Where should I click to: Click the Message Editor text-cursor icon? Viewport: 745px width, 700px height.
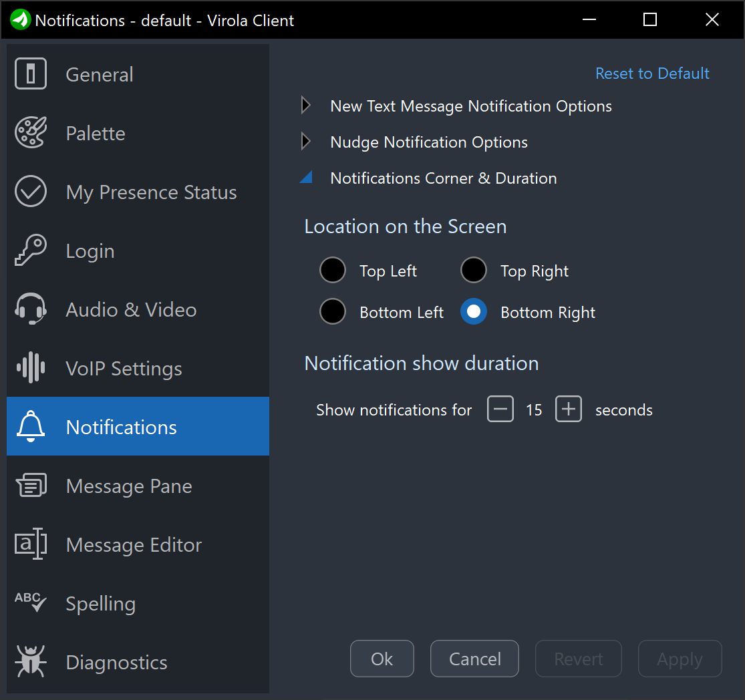(x=31, y=544)
